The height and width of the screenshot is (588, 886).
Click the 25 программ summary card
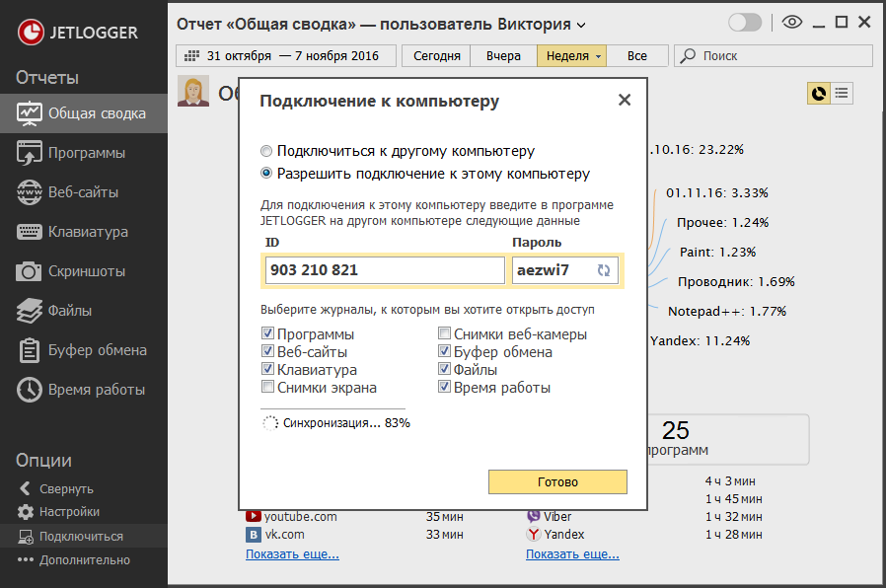(x=728, y=439)
